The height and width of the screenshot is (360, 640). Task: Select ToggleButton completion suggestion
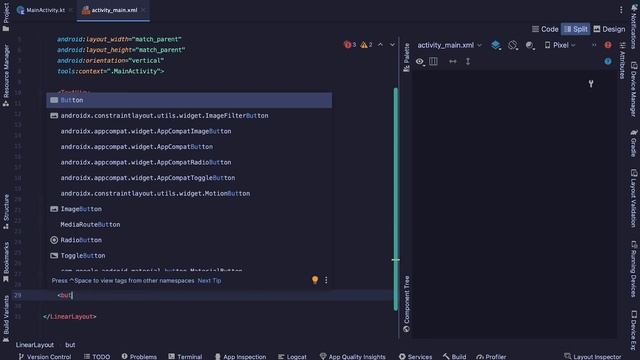[189, 255]
